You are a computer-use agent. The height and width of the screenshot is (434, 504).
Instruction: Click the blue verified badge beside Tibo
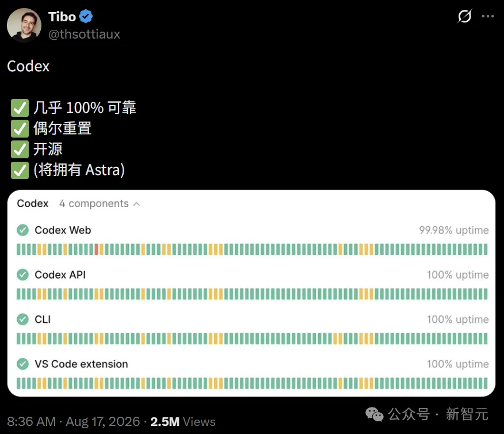coord(86,16)
